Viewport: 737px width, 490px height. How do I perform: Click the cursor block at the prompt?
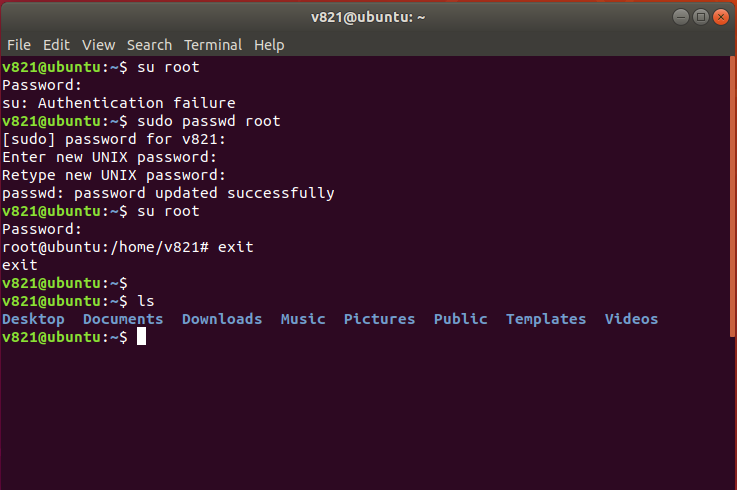[141, 337]
